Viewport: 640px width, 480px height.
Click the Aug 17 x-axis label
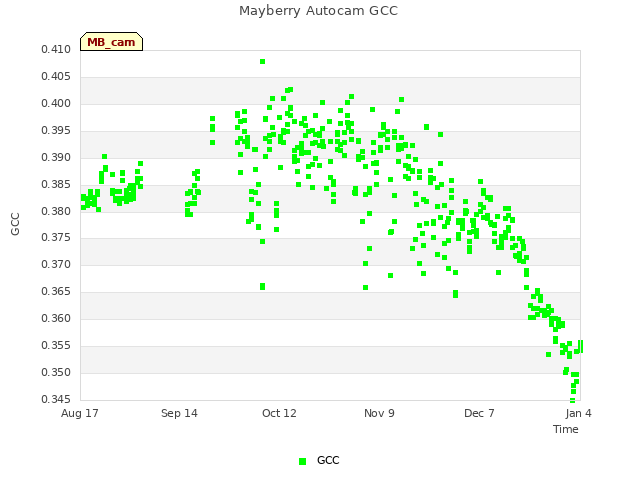(x=80, y=413)
